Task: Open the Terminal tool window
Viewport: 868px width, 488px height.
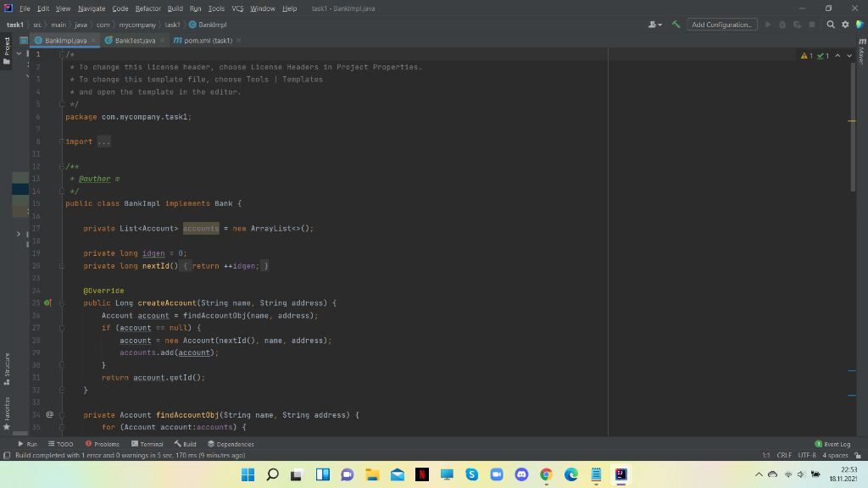Action: 147,443
